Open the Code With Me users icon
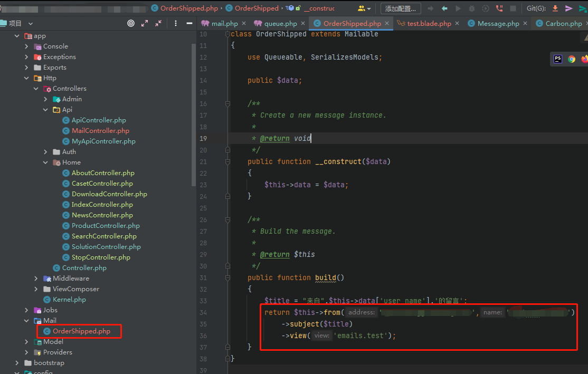The image size is (588, 374). point(364,8)
